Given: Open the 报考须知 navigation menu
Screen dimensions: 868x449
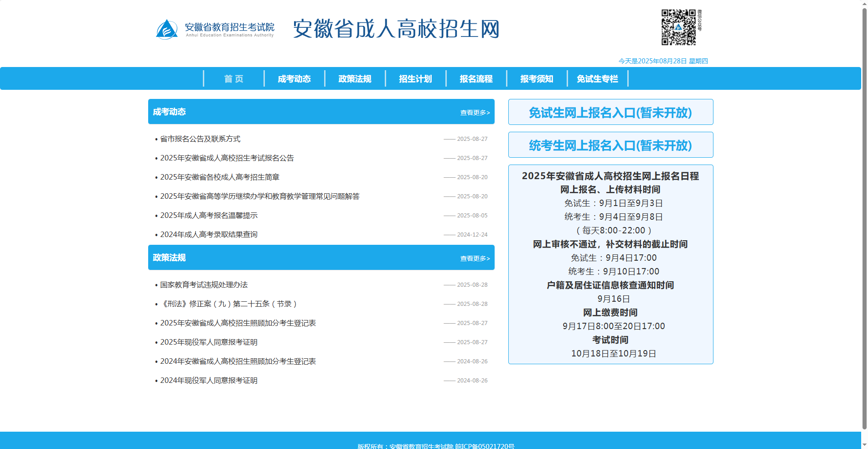Looking at the screenshot, I should (x=537, y=78).
